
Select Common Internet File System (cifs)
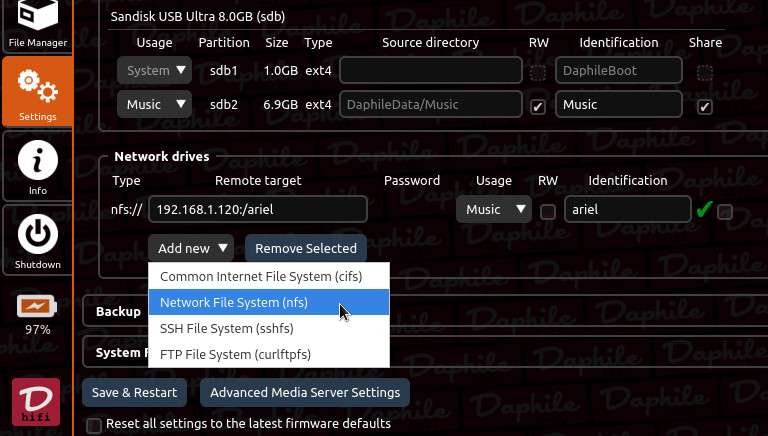click(x=261, y=276)
